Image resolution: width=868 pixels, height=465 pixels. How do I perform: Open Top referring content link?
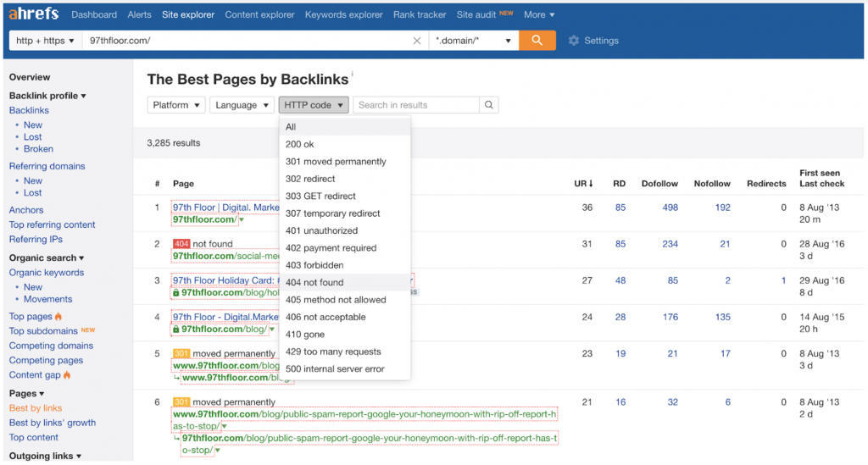[52, 225]
